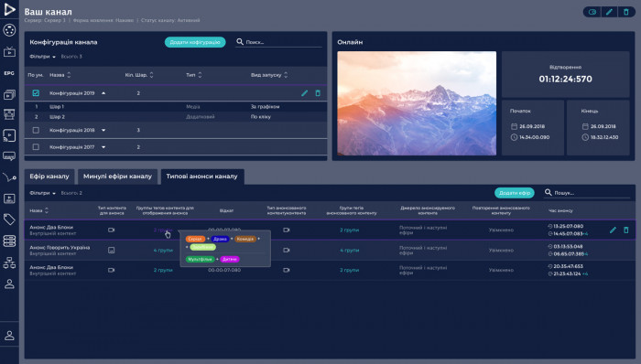Click the Додати конфігурацію button

195,42
